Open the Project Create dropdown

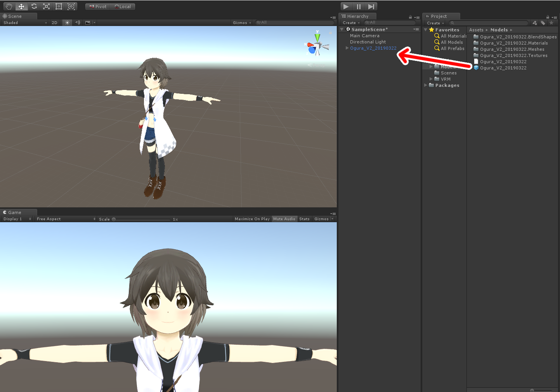[435, 23]
